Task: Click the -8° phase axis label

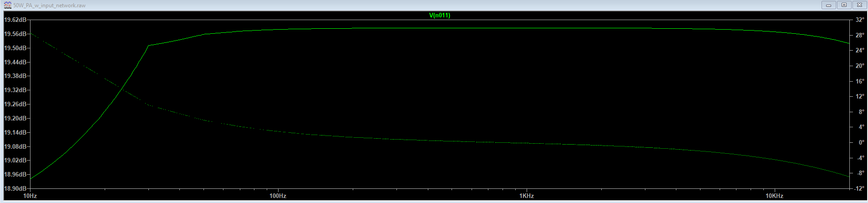Action: click(860, 173)
